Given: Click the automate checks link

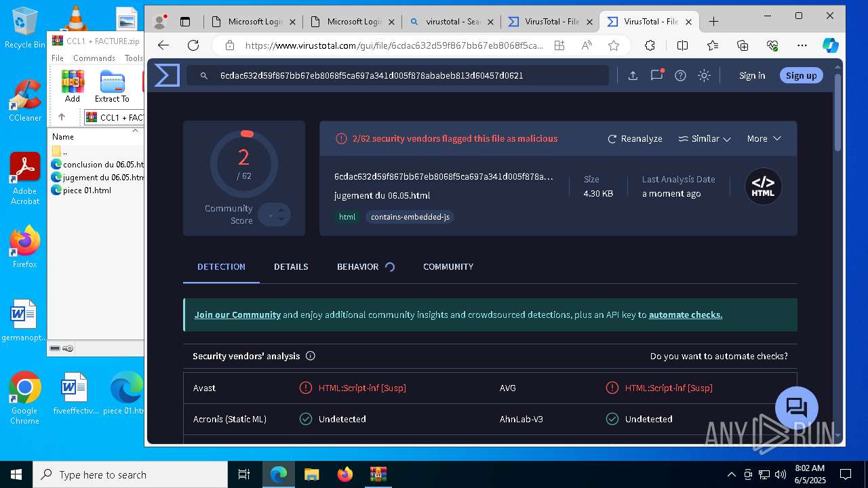Looking at the screenshot, I should tap(686, 314).
